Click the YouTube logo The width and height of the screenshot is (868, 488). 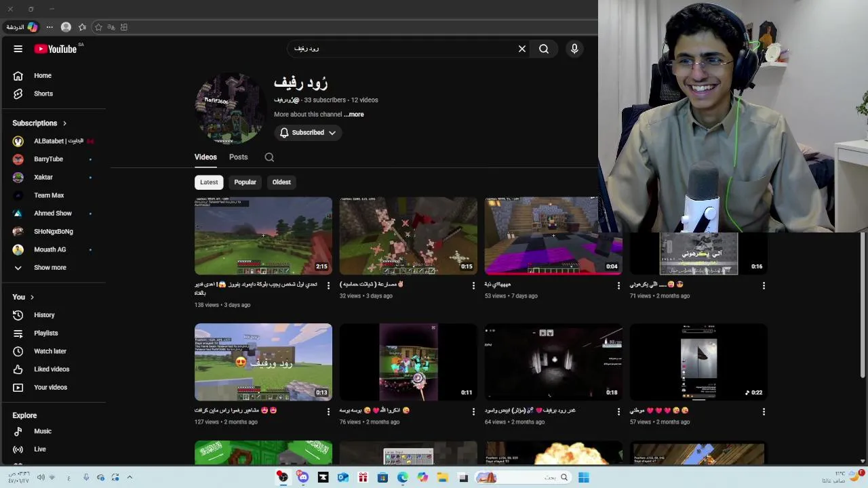(56, 49)
